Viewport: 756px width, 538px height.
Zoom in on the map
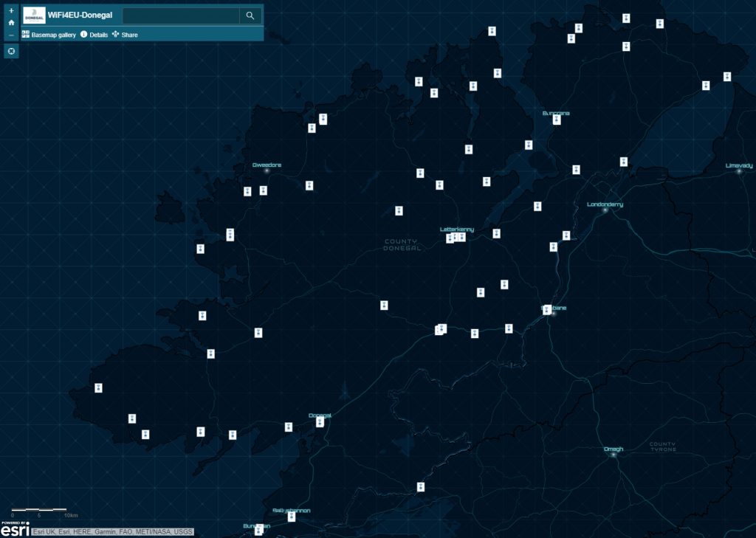(x=11, y=10)
